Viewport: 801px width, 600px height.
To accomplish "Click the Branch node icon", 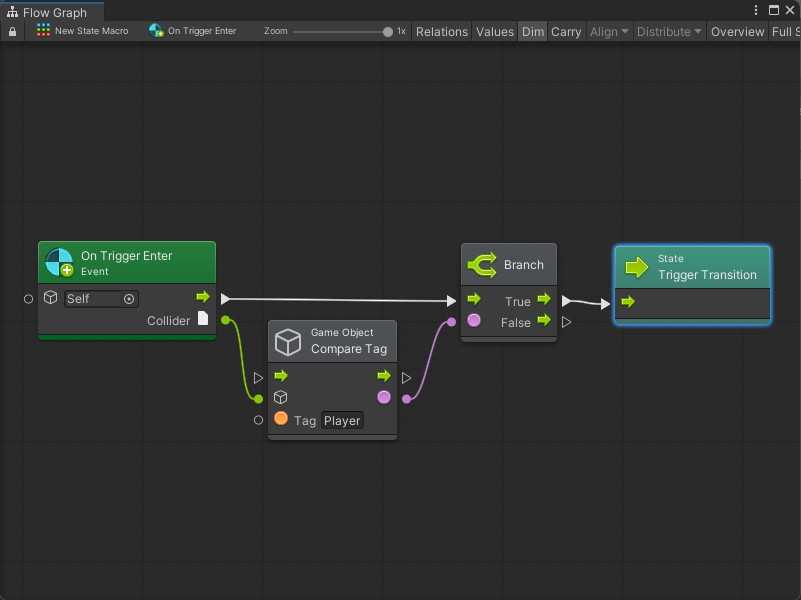I will tap(482, 265).
